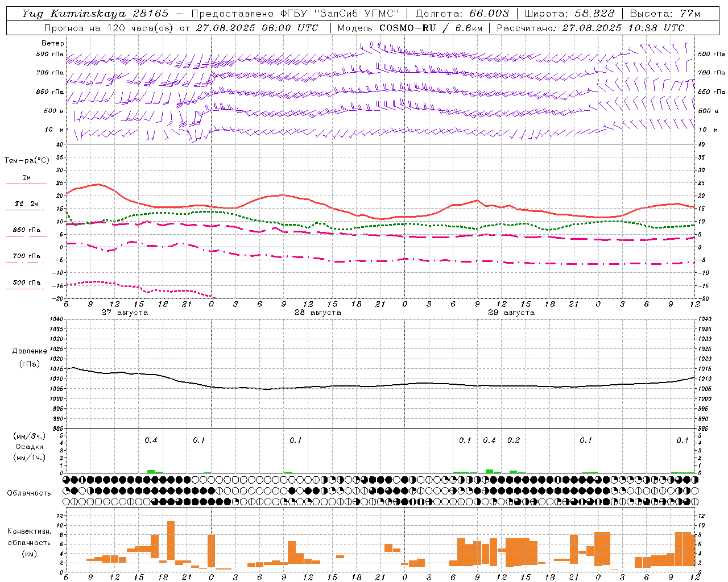Click the tallest orange convective cloud bar

(x=171, y=541)
